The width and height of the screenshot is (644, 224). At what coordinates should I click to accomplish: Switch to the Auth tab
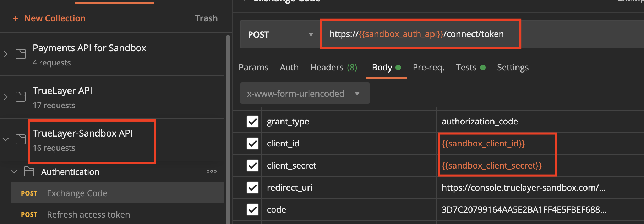(x=289, y=68)
